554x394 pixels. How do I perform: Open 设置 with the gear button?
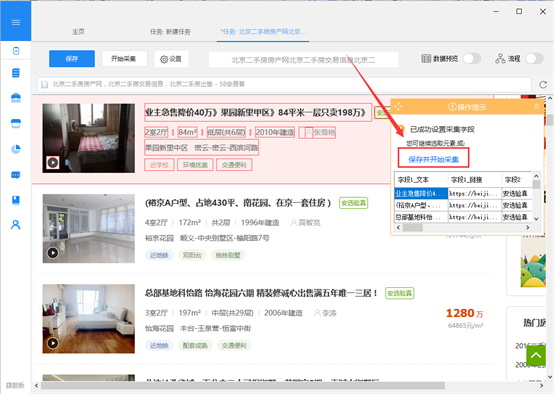[x=171, y=59]
